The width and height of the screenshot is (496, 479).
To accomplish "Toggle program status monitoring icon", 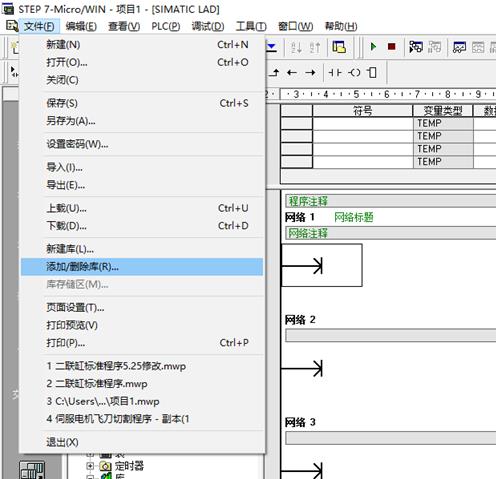I will click(416, 47).
